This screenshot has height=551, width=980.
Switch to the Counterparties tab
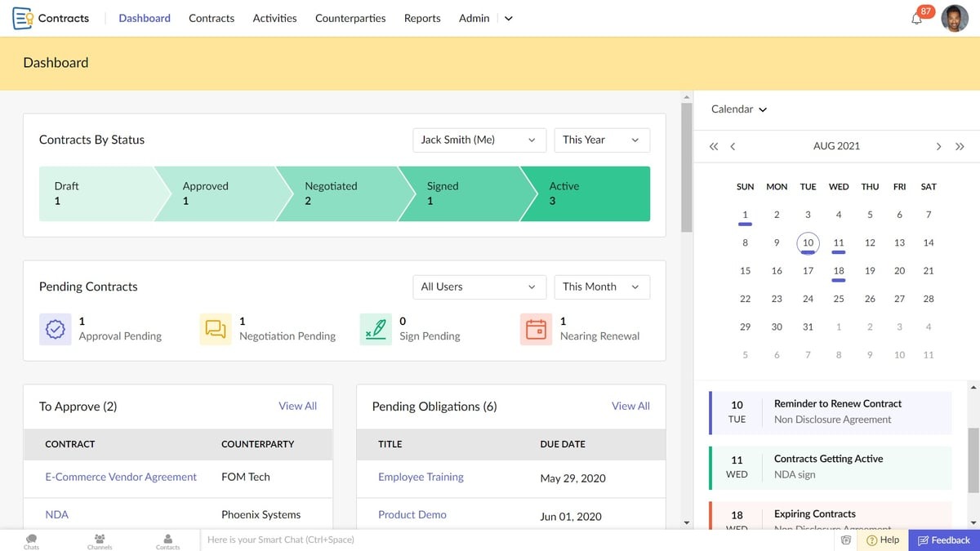pos(350,17)
